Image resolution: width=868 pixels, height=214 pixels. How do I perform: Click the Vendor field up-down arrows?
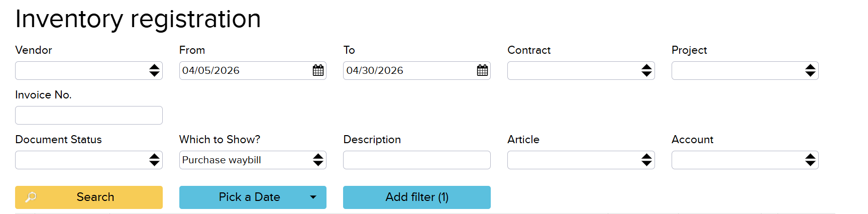(154, 70)
